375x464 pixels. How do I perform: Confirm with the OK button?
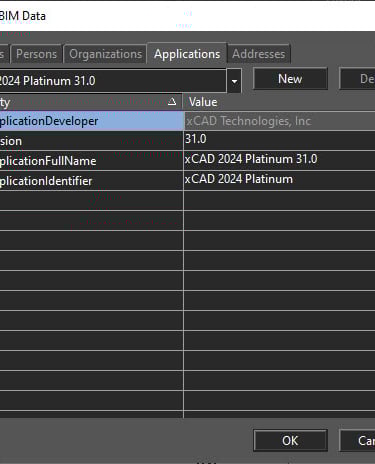point(290,441)
